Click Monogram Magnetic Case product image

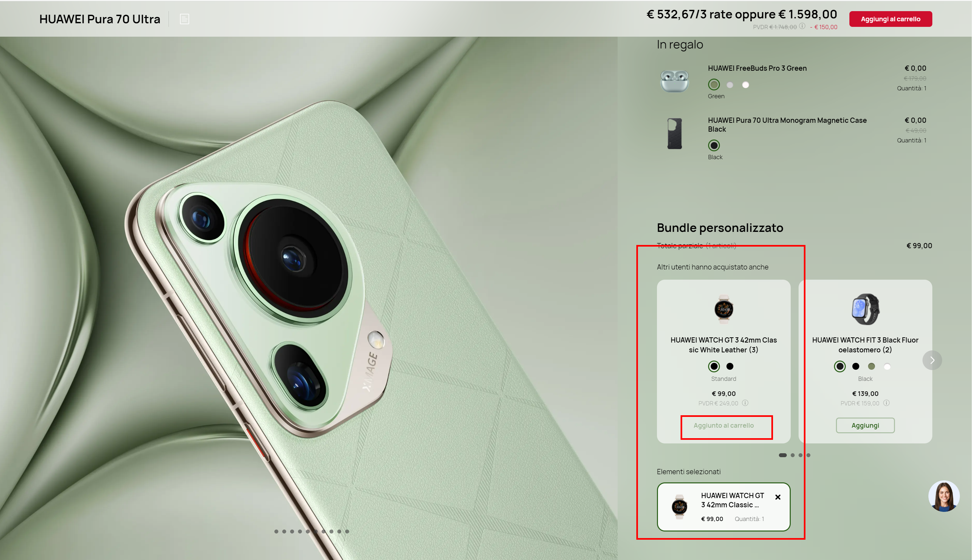pos(674,134)
